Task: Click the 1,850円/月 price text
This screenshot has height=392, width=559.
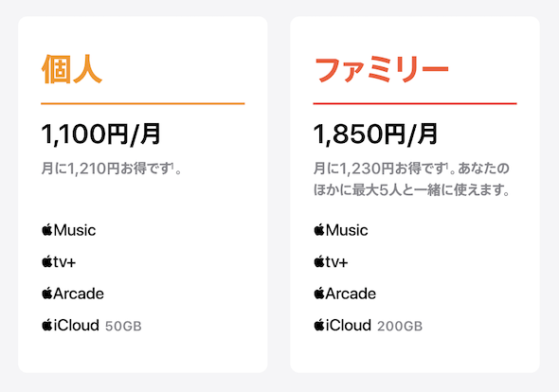Action: click(x=375, y=134)
